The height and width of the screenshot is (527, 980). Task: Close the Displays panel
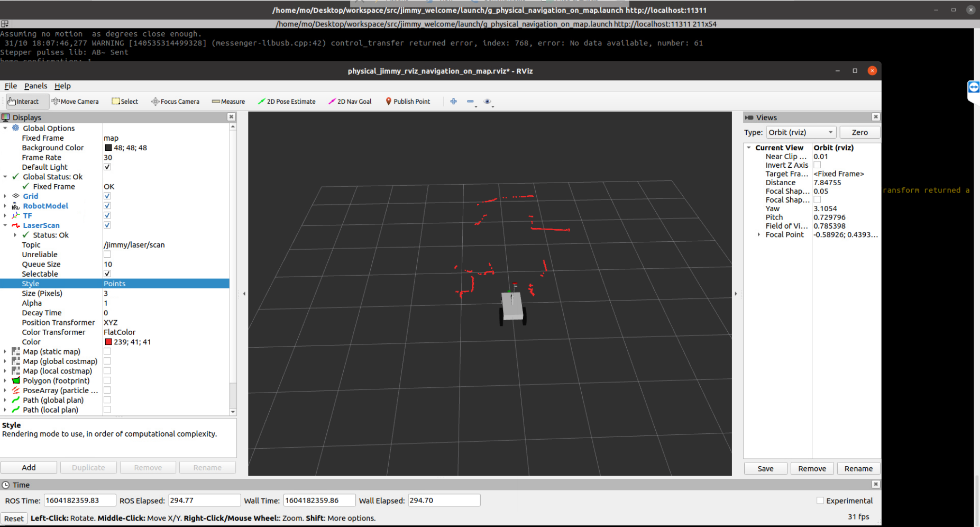click(231, 117)
